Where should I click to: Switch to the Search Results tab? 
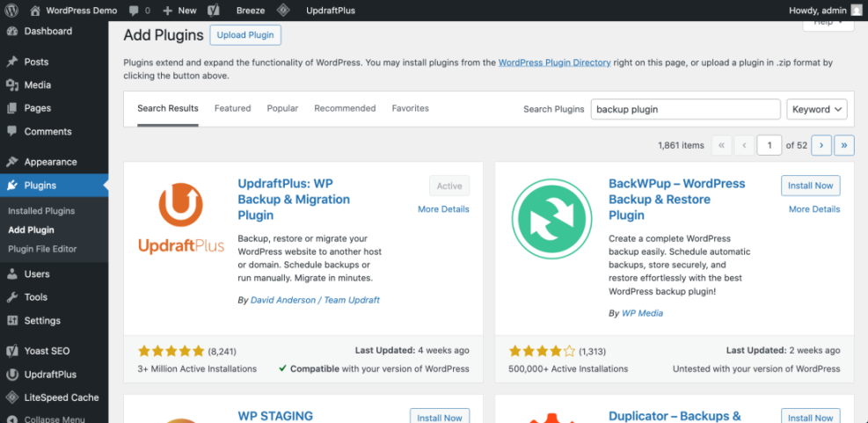[168, 108]
